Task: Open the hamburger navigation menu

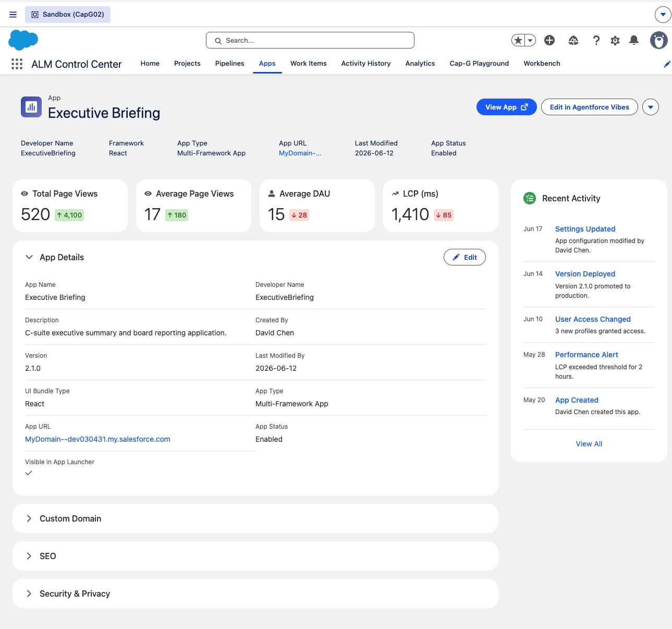Action: click(x=13, y=15)
